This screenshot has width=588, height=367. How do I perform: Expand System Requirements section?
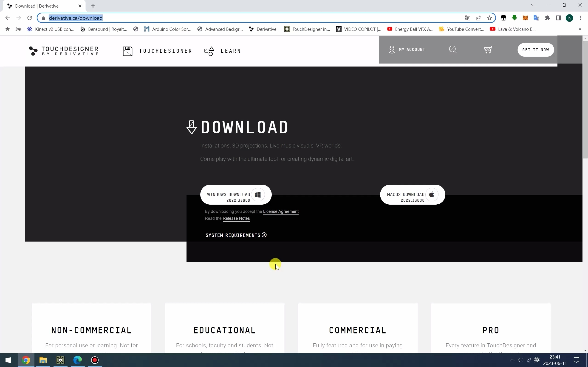pos(236,235)
